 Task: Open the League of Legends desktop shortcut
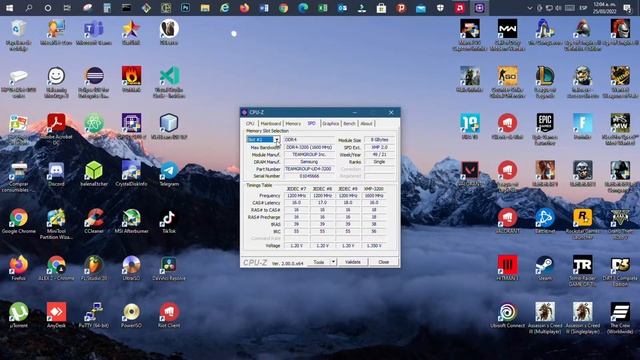coord(545,82)
